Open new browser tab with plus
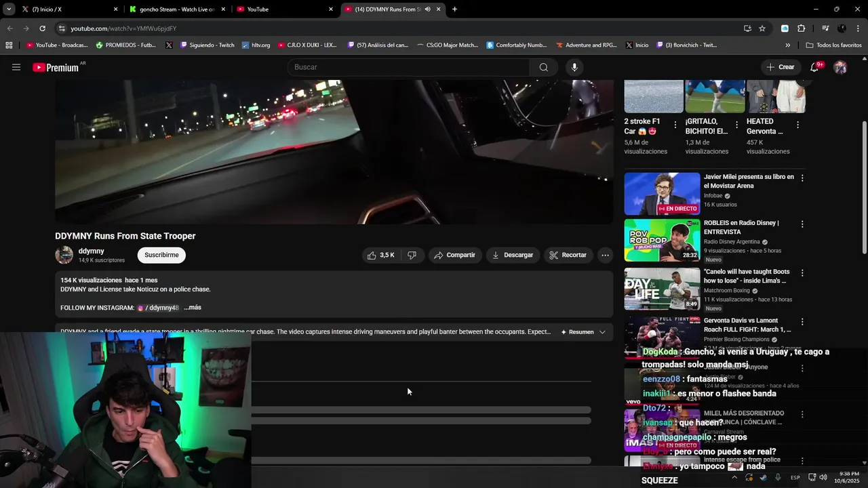 pos(454,9)
